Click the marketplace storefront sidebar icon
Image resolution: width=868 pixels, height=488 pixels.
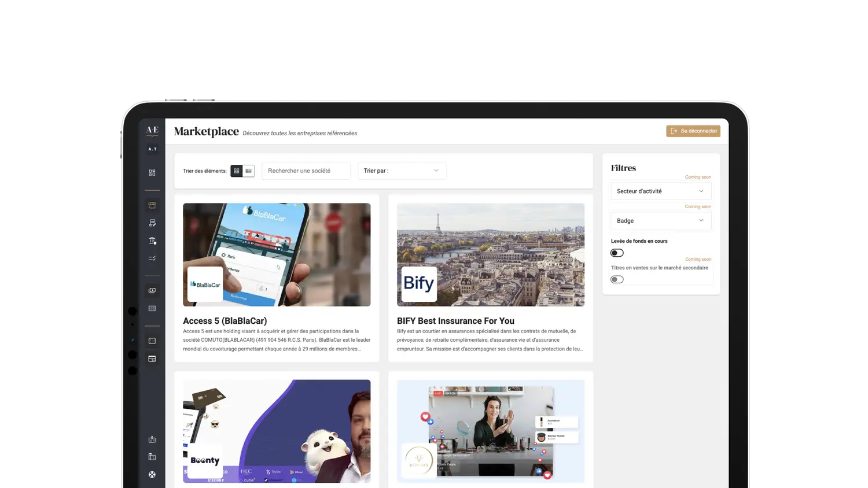(x=152, y=205)
